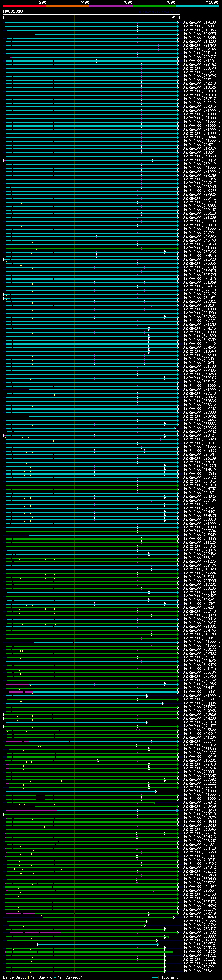The image size is (222, 980).
Task: Select hit label UniRef100_Q9U4Y2
Action: (x=199, y=661)
